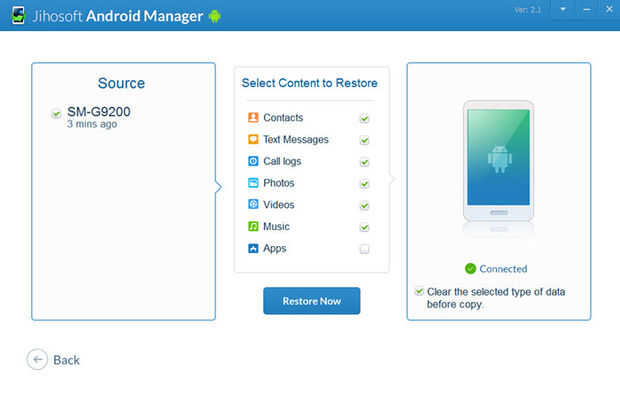This screenshot has width=620, height=401.
Task: Click the Call logs label
Action: click(x=282, y=161)
